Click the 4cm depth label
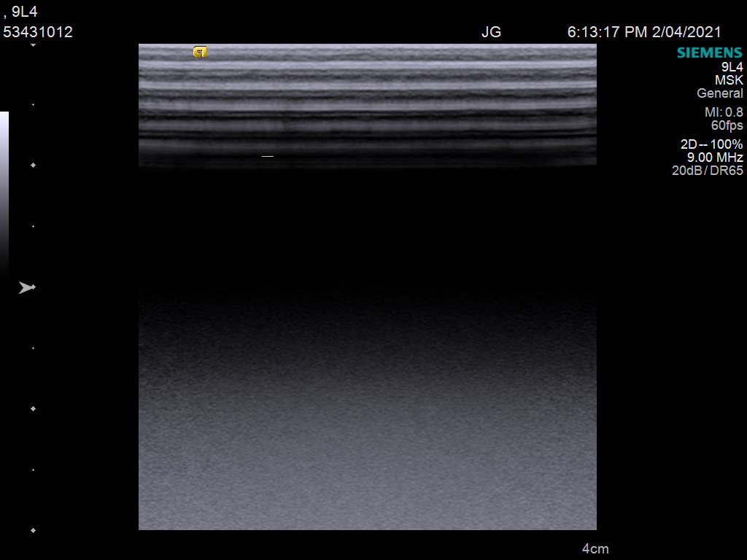747x560 pixels. coord(595,549)
